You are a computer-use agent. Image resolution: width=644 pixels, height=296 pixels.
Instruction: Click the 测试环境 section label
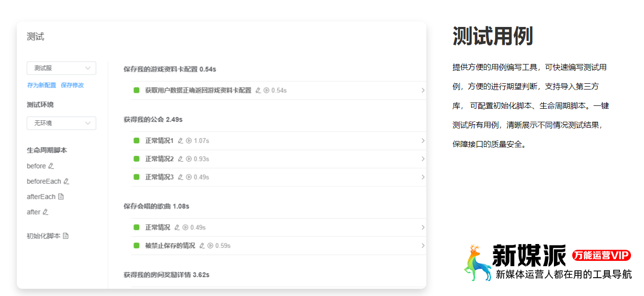(x=40, y=105)
